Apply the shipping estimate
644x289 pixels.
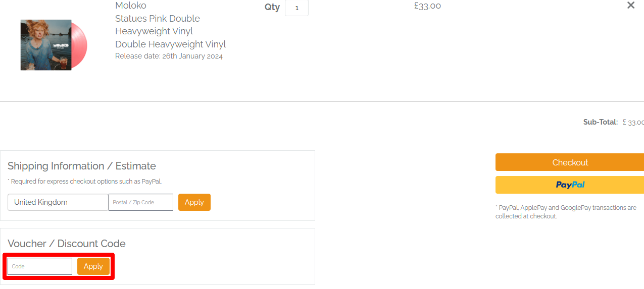194,202
